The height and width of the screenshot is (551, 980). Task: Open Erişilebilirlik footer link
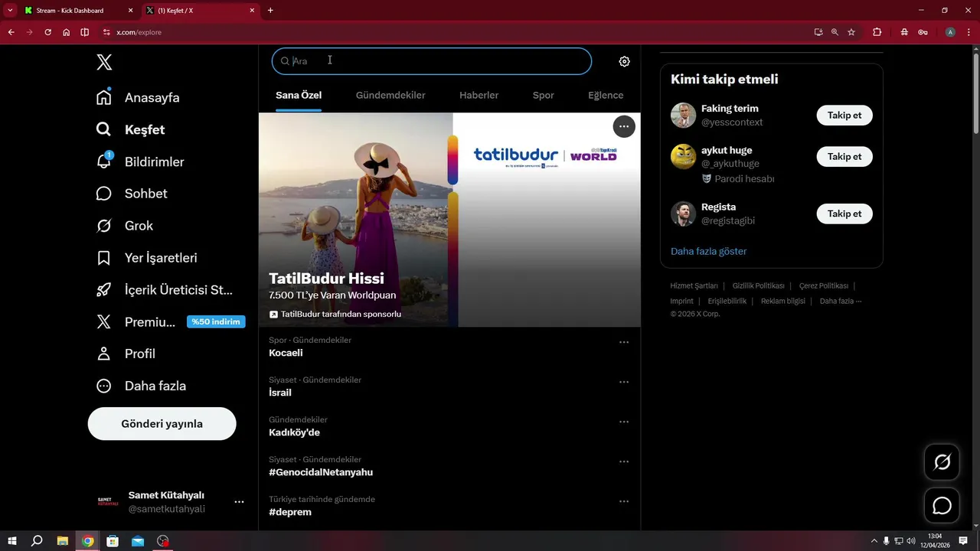727,301
